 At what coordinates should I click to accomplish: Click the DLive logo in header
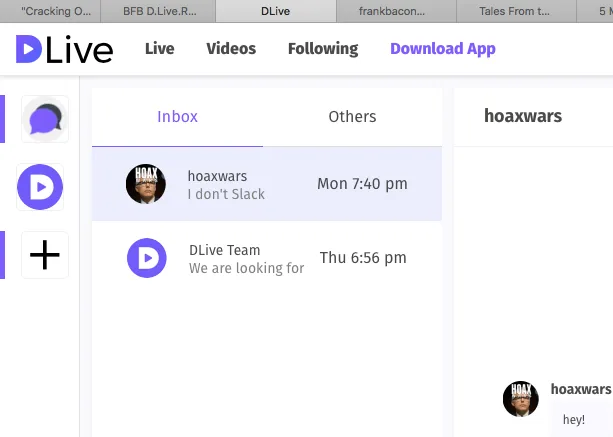pos(65,49)
